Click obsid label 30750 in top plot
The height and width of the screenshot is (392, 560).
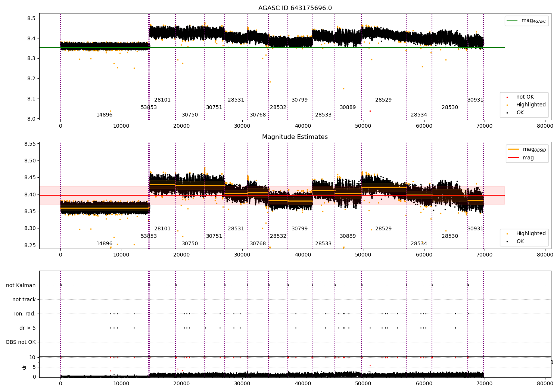(x=190, y=115)
